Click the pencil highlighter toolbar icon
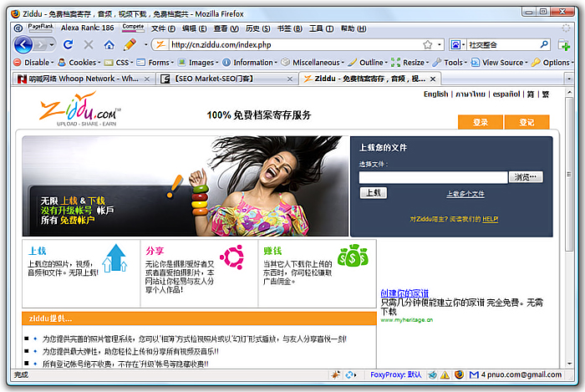This screenshot has height=392, width=585. [130, 45]
